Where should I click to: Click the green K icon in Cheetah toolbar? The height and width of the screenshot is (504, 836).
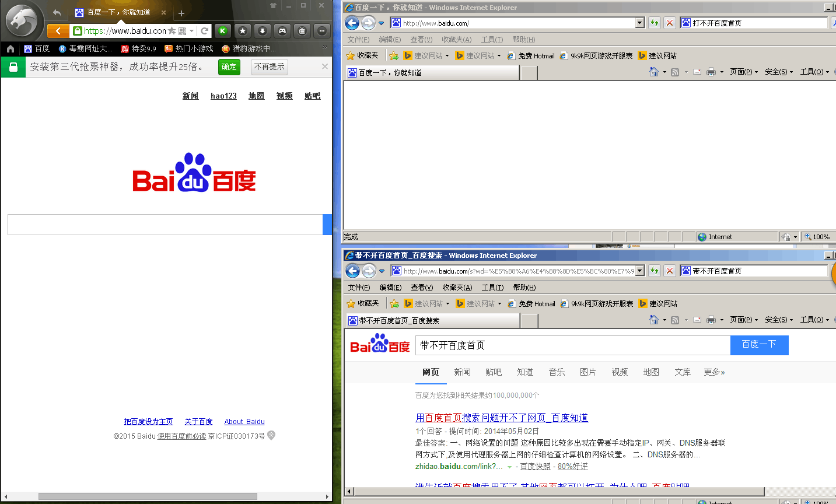click(222, 31)
